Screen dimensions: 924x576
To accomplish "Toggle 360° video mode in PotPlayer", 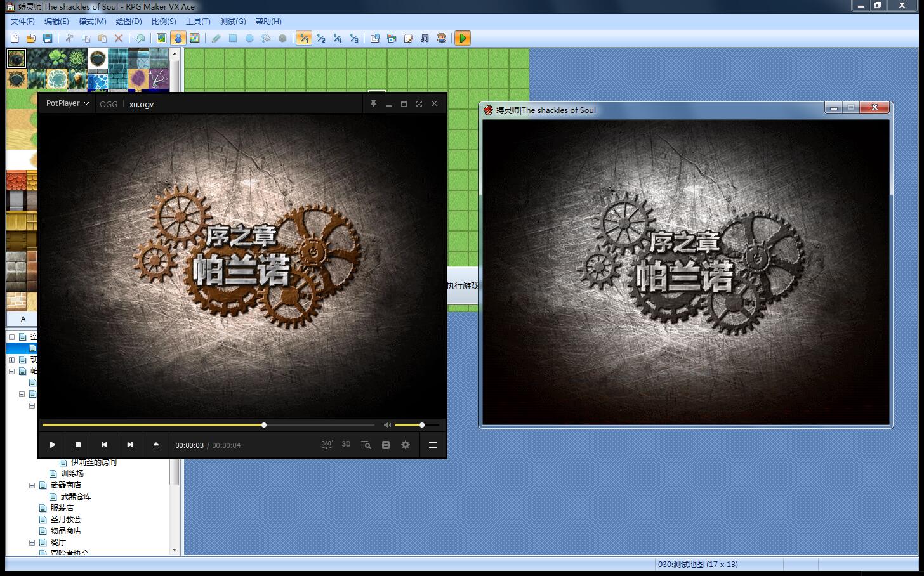I will [x=327, y=445].
